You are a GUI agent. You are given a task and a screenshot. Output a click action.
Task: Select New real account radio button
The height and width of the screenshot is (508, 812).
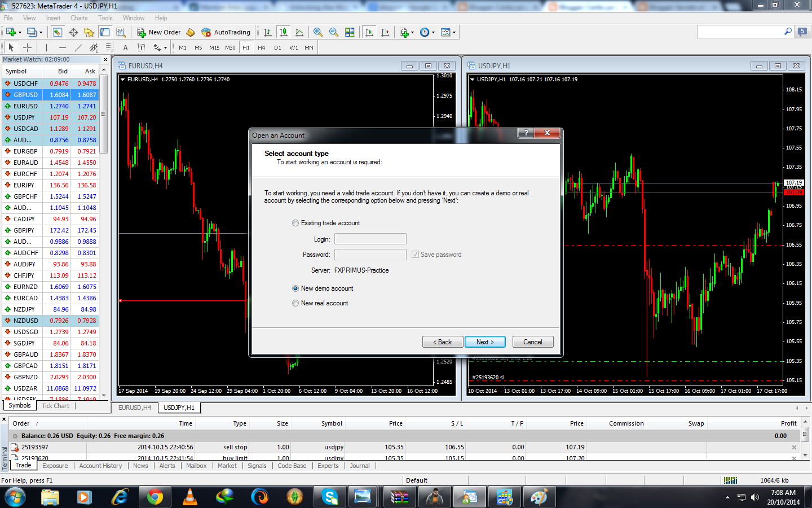[x=295, y=303]
